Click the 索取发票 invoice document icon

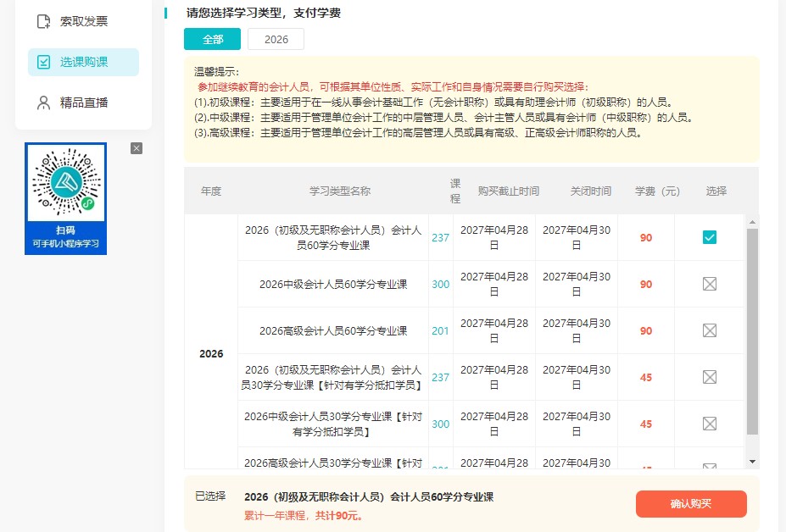pyautogui.click(x=43, y=21)
